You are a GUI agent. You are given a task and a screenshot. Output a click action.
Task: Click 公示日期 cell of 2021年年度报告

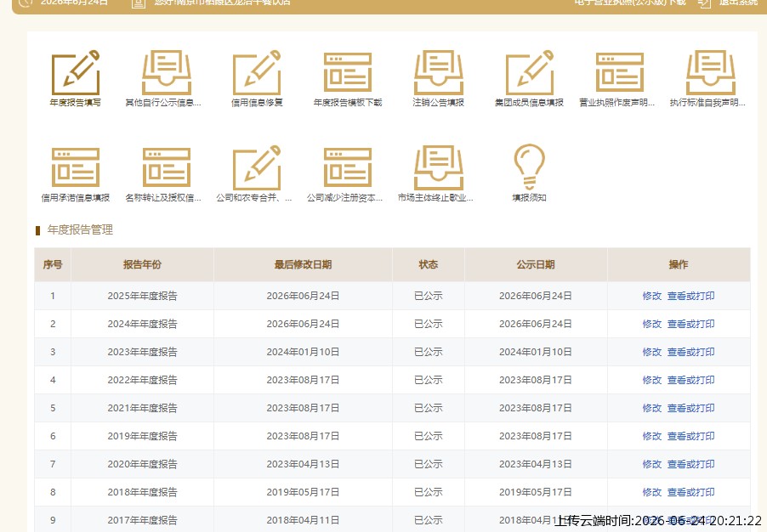pos(536,408)
